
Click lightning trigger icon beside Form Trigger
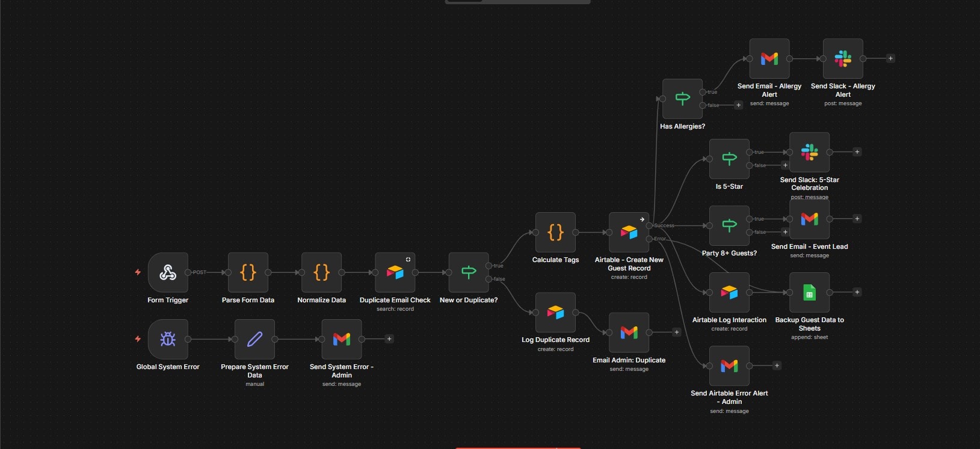138,272
